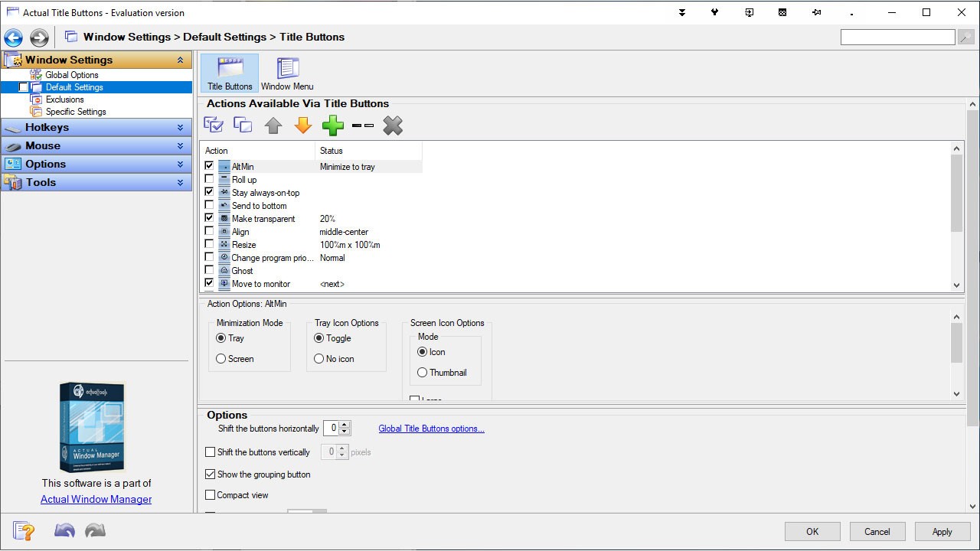Navigate back with the left arrow icon
The width and height of the screenshot is (980, 551).
(x=13, y=37)
